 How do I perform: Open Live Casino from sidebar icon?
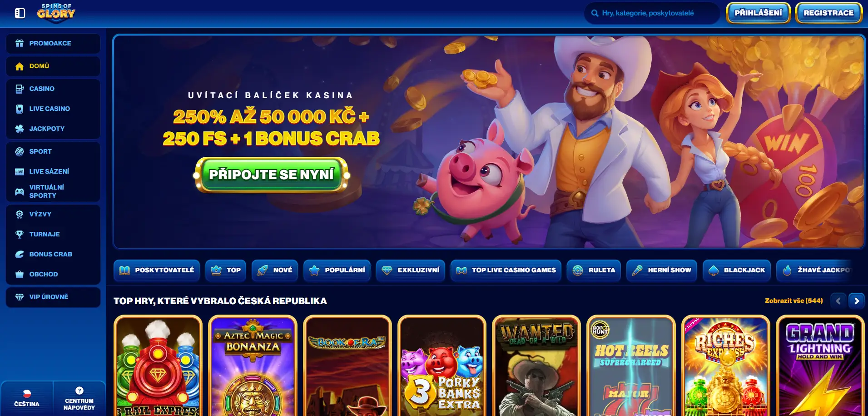[20, 109]
